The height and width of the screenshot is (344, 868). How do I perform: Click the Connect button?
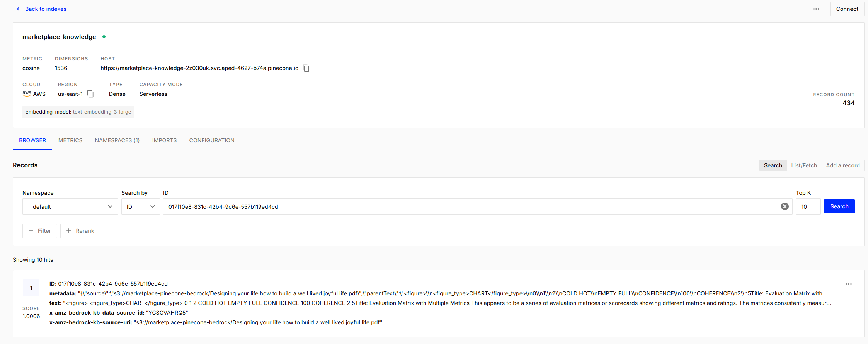point(847,9)
